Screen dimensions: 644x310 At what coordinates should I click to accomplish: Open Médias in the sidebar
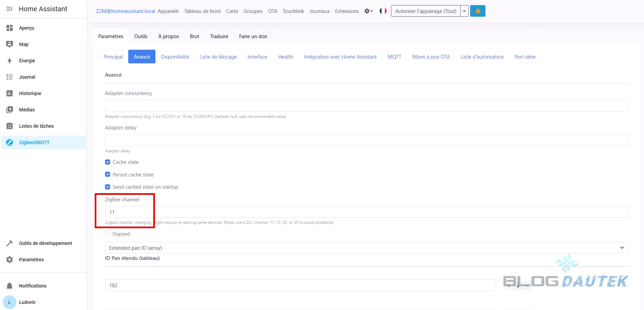point(27,110)
